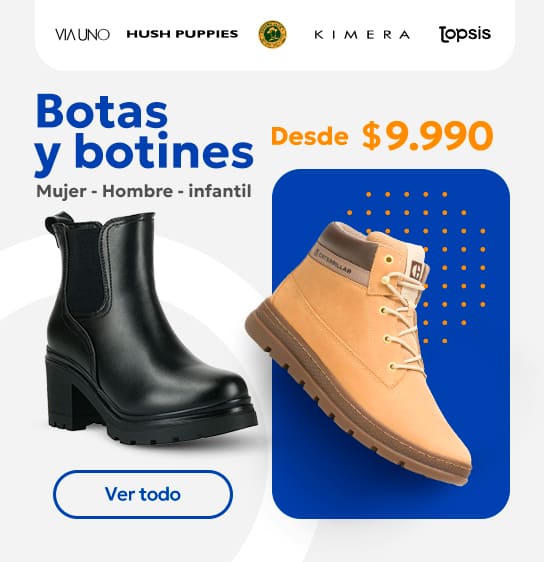This screenshot has width=544, height=562.
Task: Click the Via Uno brand logo
Action: [x=82, y=34]
